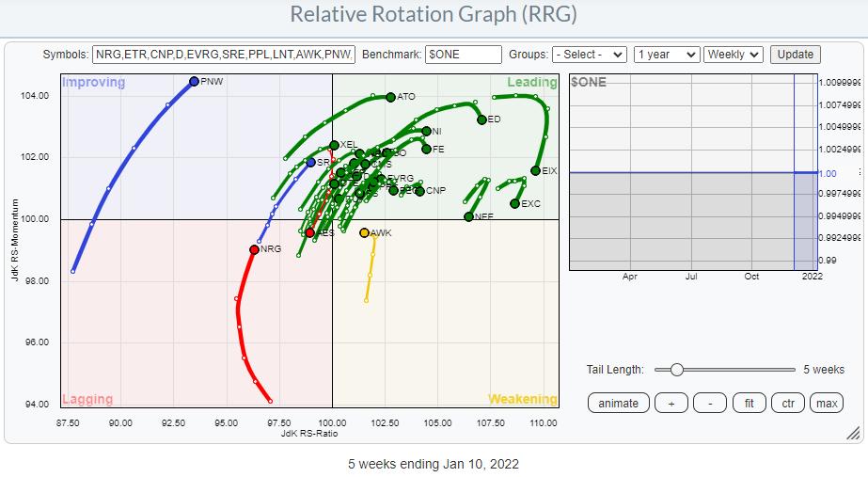Click the EXC data point
The height and width of the screenshot is (477, 868).
pyautogui.click(x=514, y=203)
